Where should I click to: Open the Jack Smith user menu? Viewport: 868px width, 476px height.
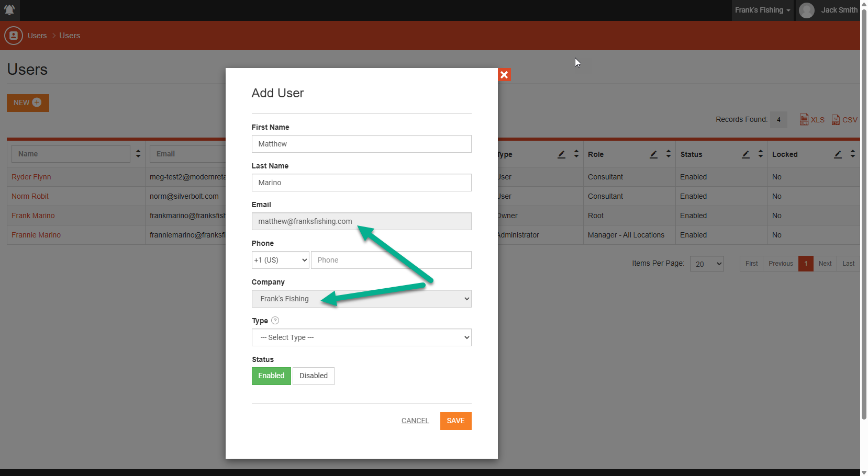coord(829,10)
